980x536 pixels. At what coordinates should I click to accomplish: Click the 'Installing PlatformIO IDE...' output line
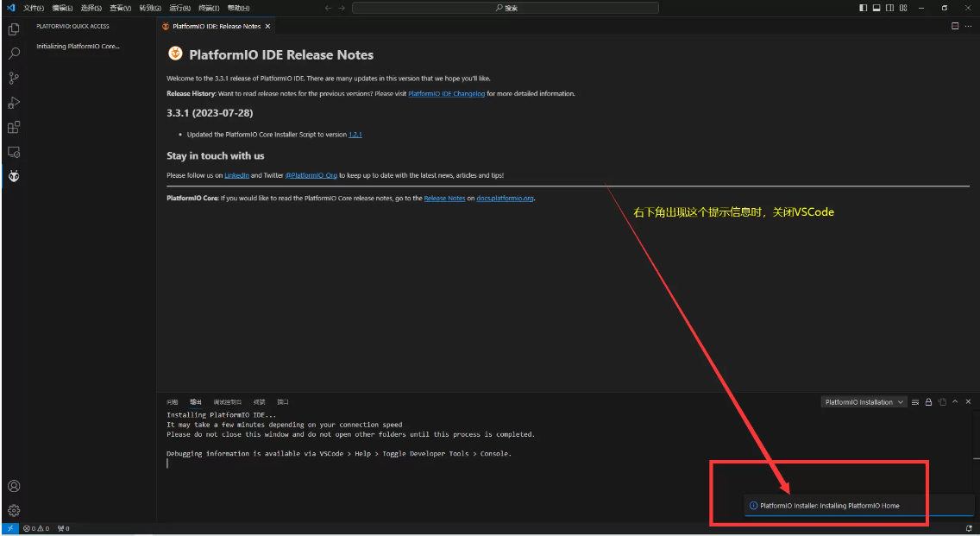[221, 415]
